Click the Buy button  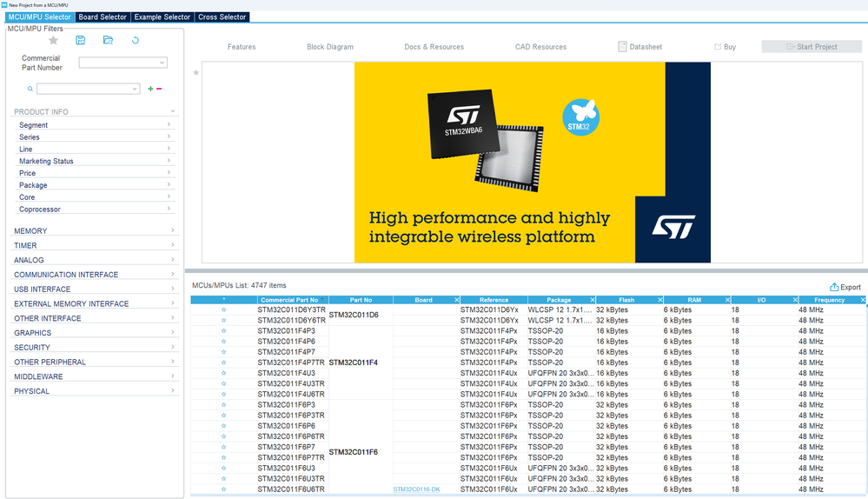pos(726,47)
